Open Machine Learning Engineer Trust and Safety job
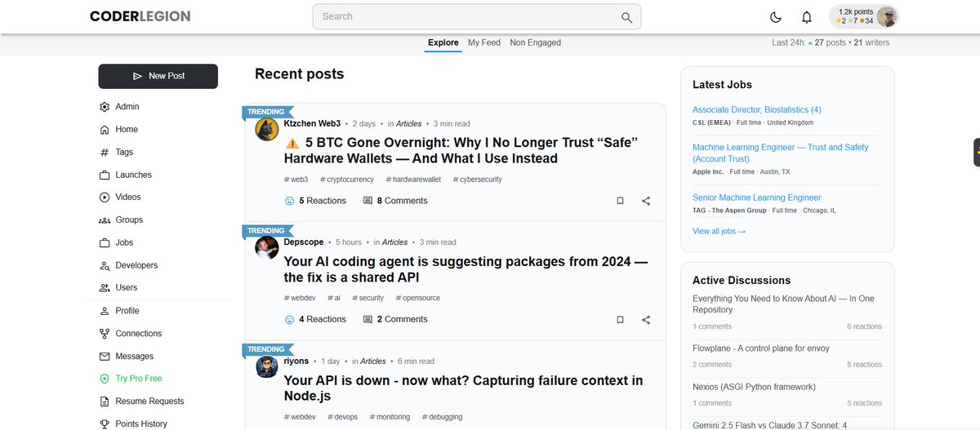This screenshot has height=430, width=980. tap(780, 153)
